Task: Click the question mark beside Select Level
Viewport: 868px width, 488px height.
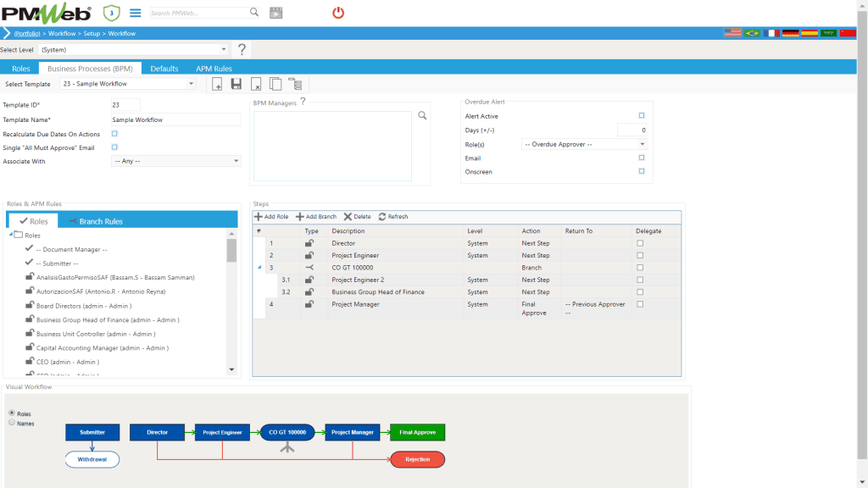Action: pos(242,49)
